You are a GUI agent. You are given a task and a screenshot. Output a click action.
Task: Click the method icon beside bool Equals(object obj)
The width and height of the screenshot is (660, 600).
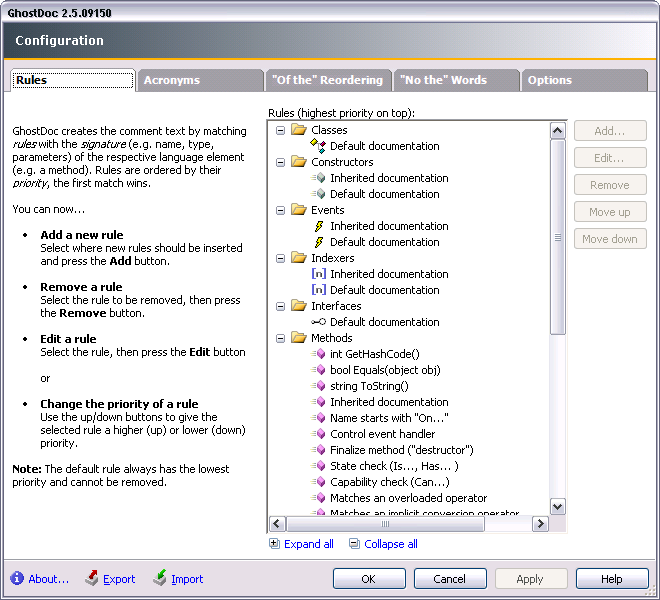click(x=319, y=370)
